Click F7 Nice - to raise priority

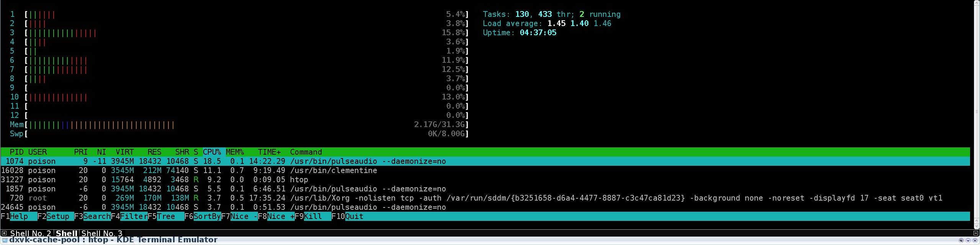point(240,216)
